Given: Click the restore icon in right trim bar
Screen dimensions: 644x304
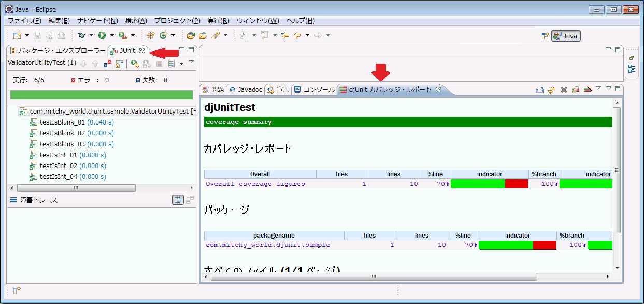Looking at the screenshot, I should pyautogui.click(x=632, y=58).
